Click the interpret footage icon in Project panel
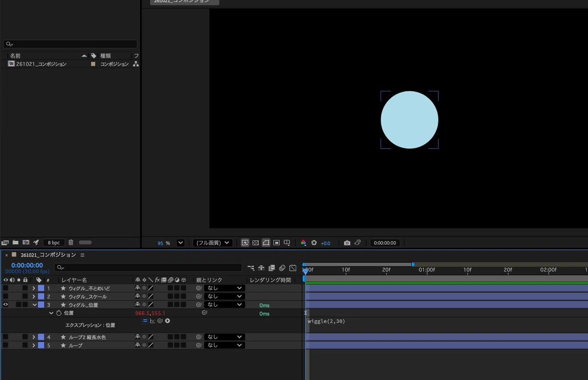588x380 pixels. point(5,243)
